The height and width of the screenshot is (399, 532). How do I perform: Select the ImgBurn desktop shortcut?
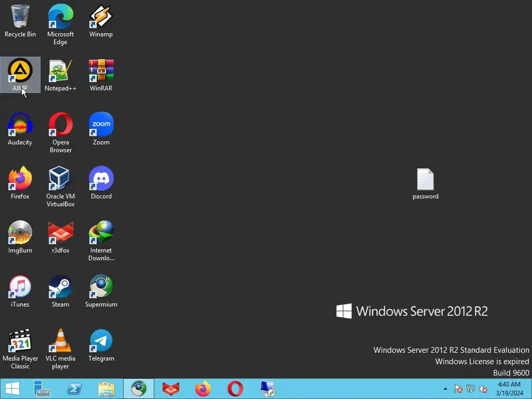click(20, 237)
